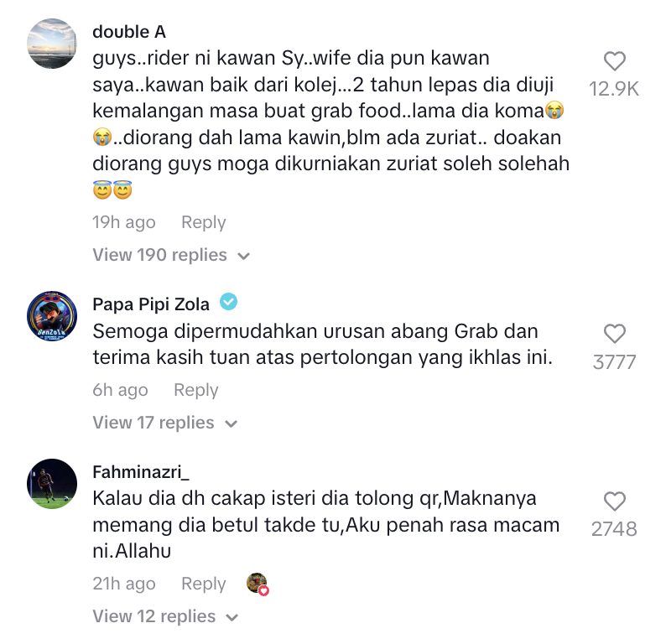Reply to double A's comment
The width and height of the screenshot is (666, 644).
coord(204,222)
